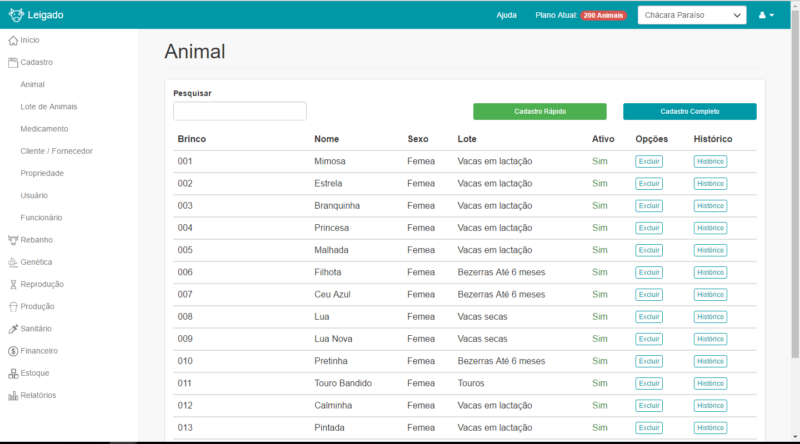Screen dimensions: 800x444
Task: Click the Relatórios chart icon
Action: tap(13, 395)
